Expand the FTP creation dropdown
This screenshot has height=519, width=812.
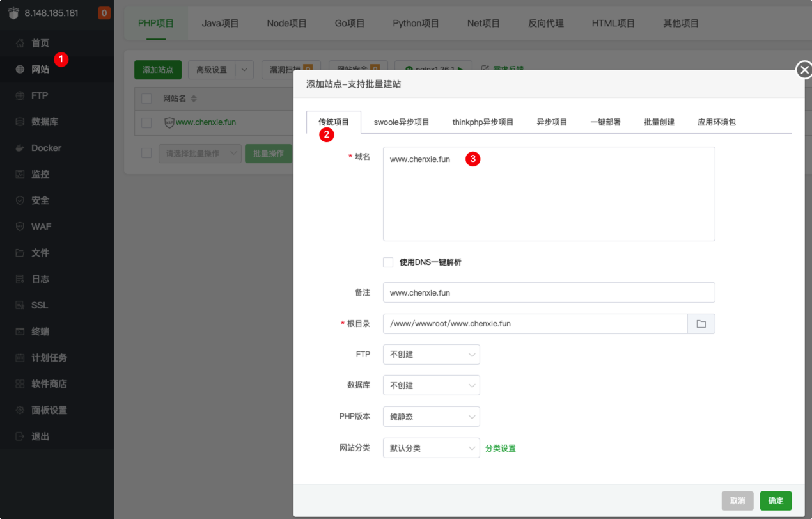pos(431,355)
